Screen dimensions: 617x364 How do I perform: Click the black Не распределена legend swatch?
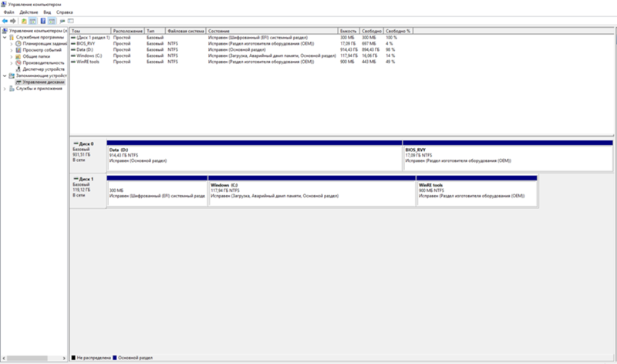click(73, 358)
